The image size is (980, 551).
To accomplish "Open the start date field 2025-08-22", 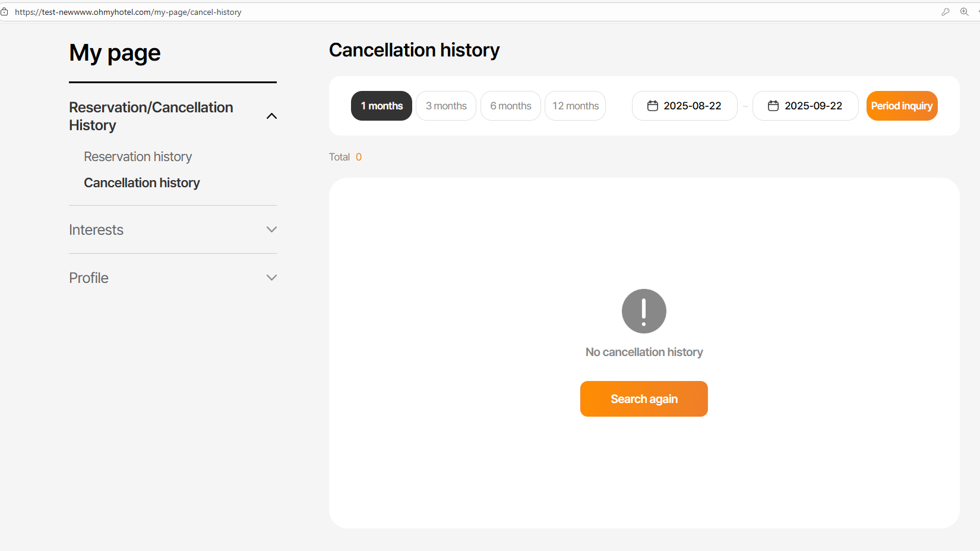I will click(692, 106).
